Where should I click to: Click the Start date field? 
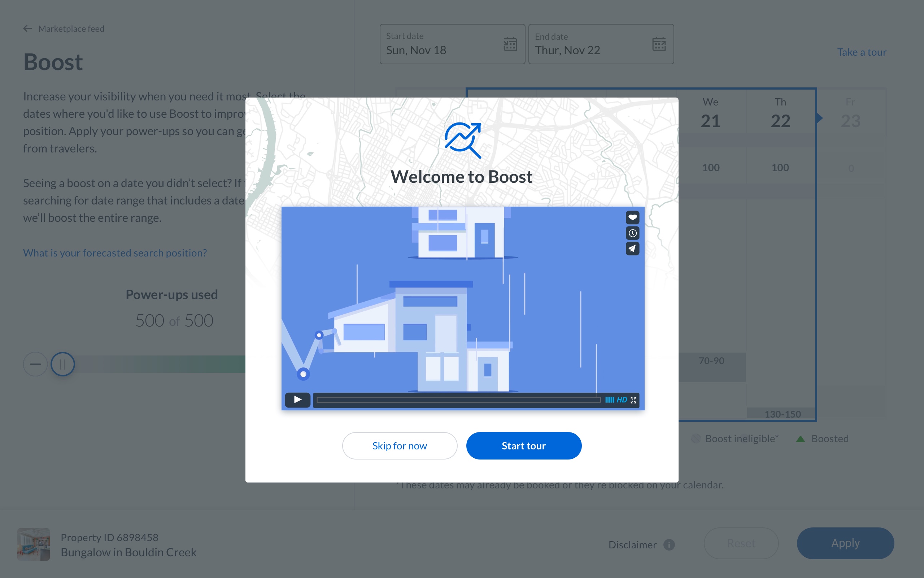click(x=452, y=44)
